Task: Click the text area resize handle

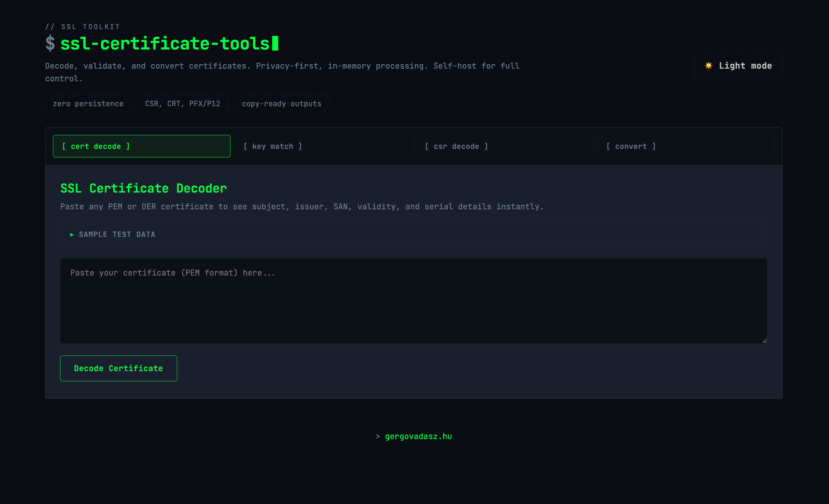Action: pos(764,341)
